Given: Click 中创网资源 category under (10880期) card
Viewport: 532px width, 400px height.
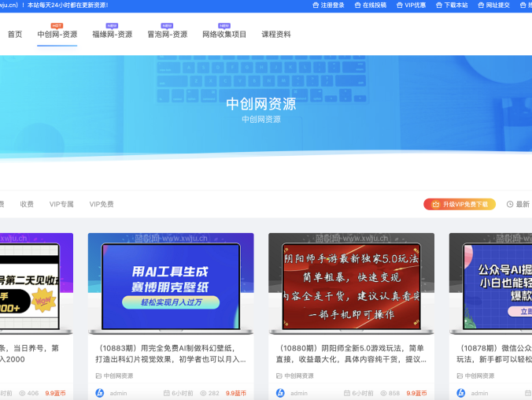Looking at the screenshot, I should pos(299,376).
